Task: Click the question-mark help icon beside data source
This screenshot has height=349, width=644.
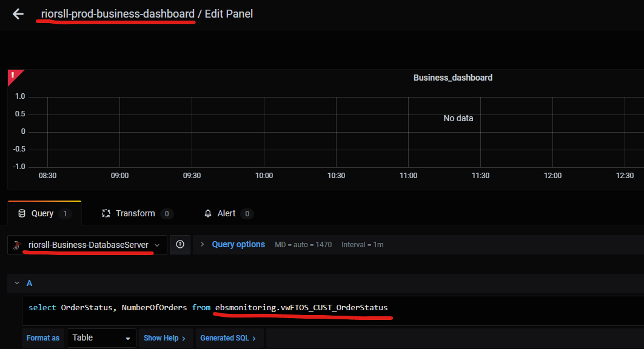Action: (180, 245)
